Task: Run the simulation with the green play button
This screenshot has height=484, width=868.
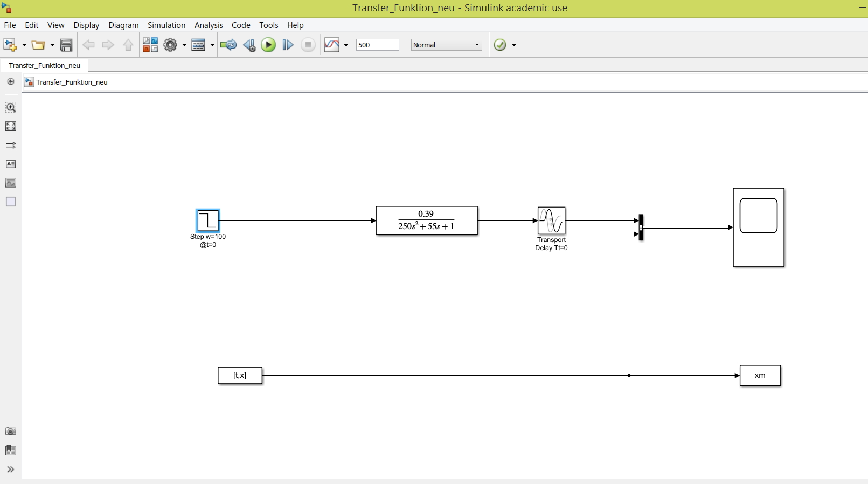Action: point(268,45)
